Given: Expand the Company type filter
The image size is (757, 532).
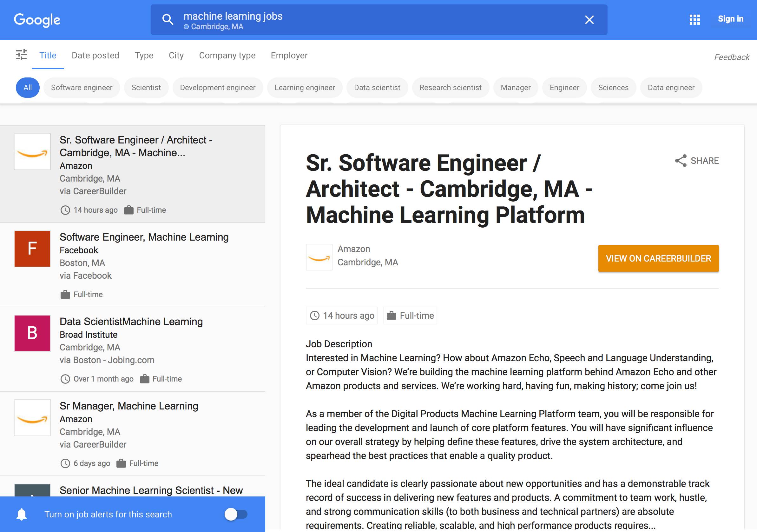Looking at the screenshot, I should [x=227, y=56].
